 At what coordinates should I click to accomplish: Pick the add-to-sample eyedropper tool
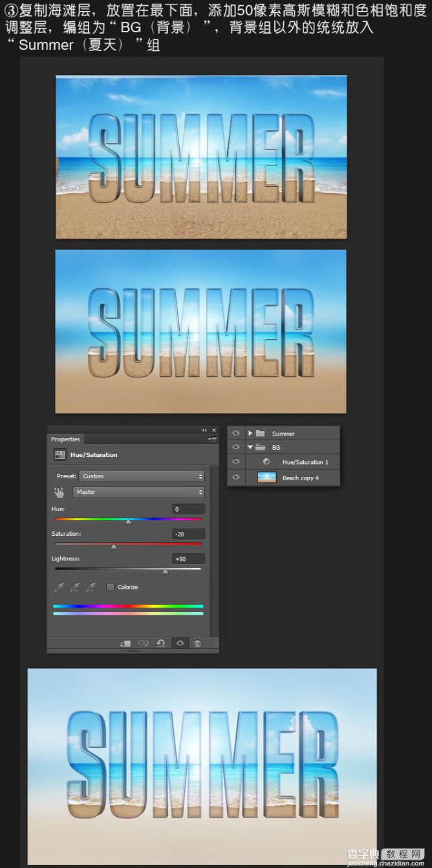pos(75,587)
